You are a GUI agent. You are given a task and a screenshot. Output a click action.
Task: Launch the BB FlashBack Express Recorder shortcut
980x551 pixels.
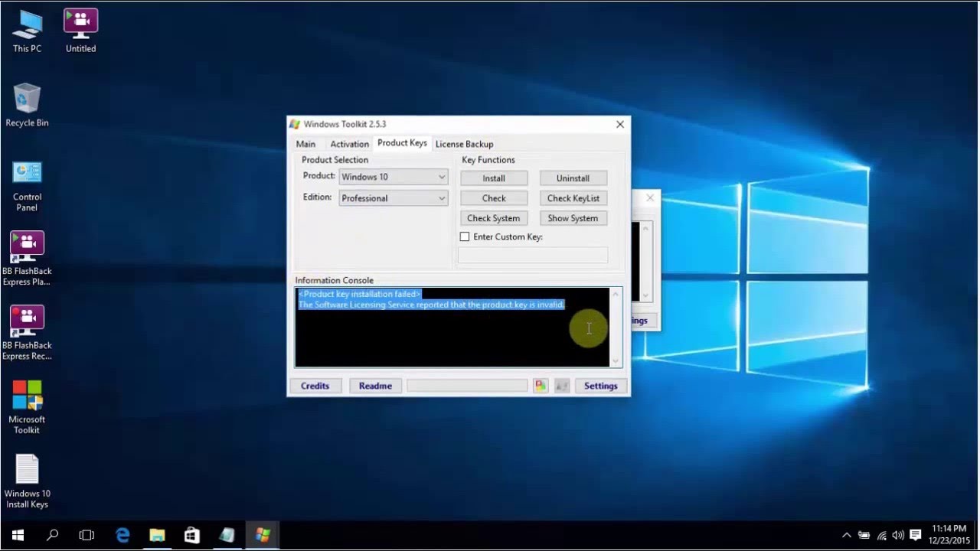[27, 333]
